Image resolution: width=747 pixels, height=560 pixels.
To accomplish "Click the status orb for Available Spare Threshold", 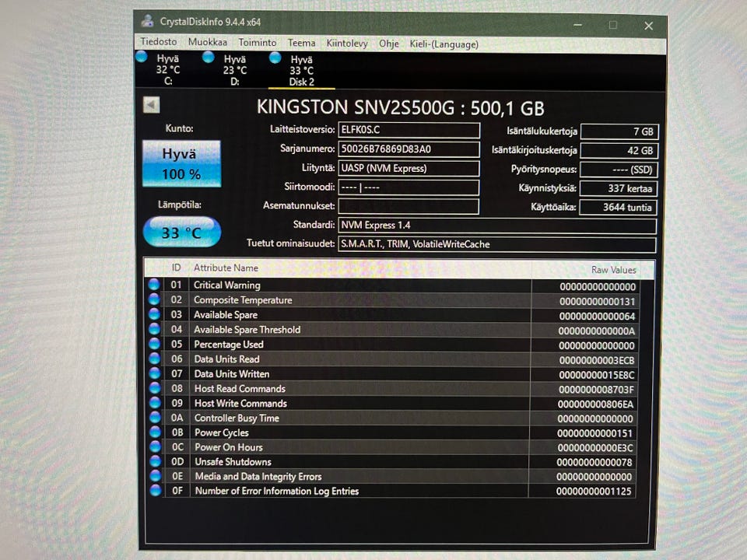I will point(154,328).
